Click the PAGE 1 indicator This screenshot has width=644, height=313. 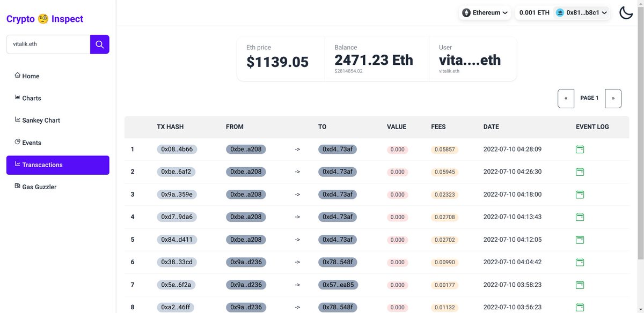pyautogui.click(x=589, y=98)
